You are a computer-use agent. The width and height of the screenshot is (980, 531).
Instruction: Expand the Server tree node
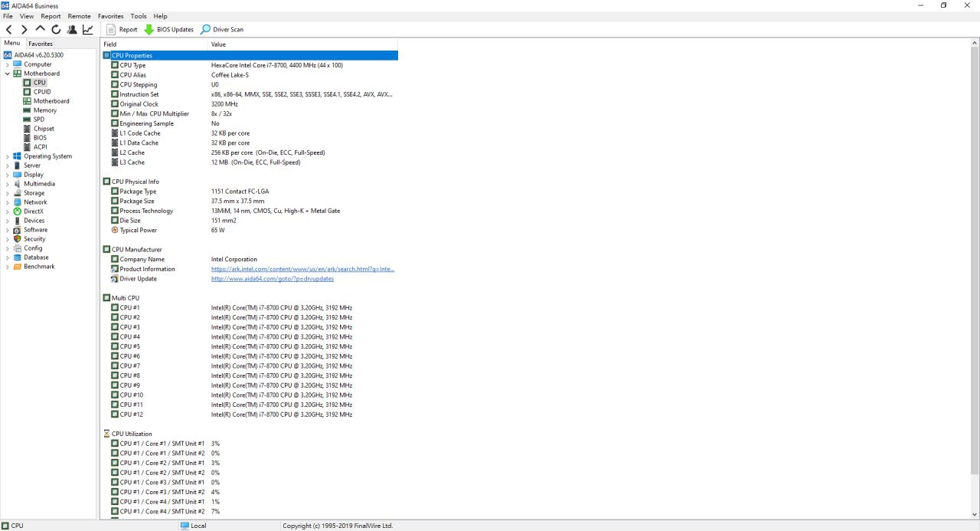(x=8, y=166)
